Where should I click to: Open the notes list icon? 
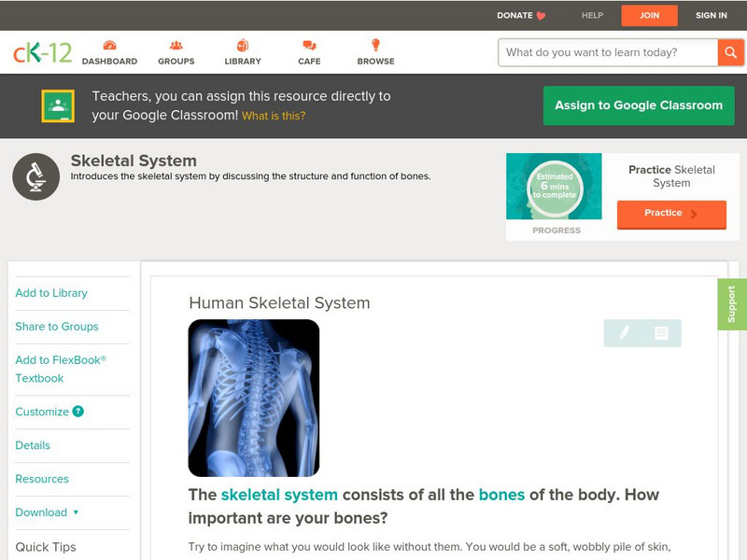pyautogui.click(x=661, y=333)
